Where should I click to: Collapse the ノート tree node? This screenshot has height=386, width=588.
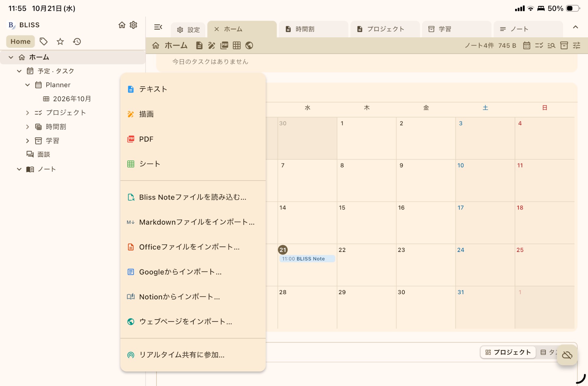[x=19, y=169]
